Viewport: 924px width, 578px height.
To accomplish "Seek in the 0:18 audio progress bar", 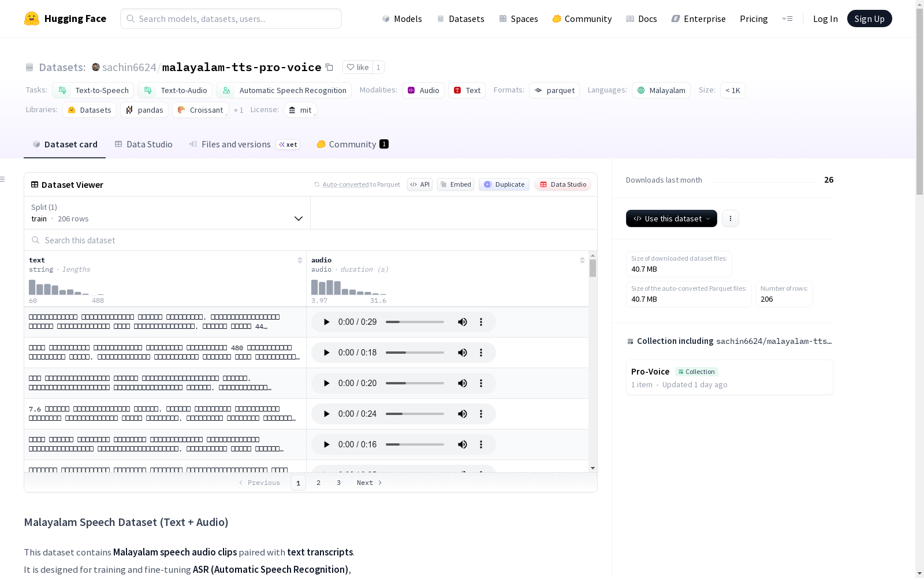I will [x=415, y=353].
